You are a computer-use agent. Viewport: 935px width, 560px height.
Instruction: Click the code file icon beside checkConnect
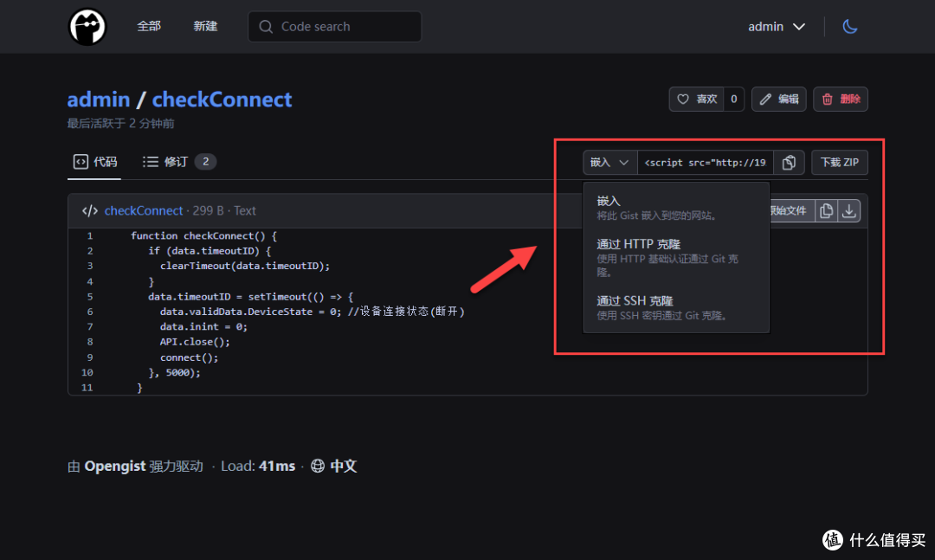(89, 210)
